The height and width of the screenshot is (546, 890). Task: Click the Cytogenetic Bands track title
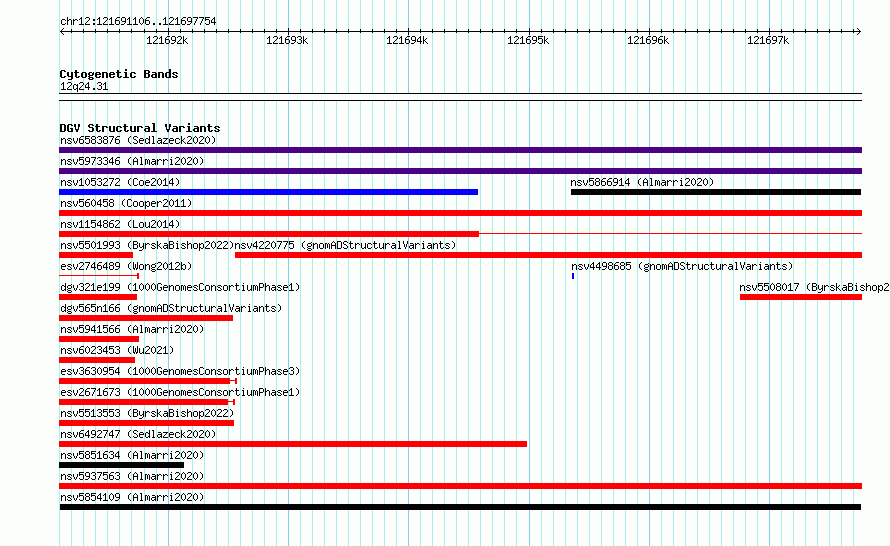119,74
